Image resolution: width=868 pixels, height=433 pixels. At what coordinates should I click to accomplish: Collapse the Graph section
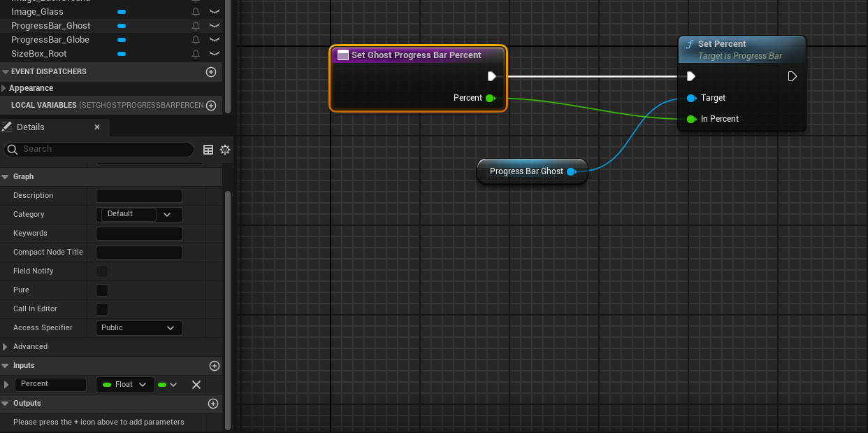point(5,176)
